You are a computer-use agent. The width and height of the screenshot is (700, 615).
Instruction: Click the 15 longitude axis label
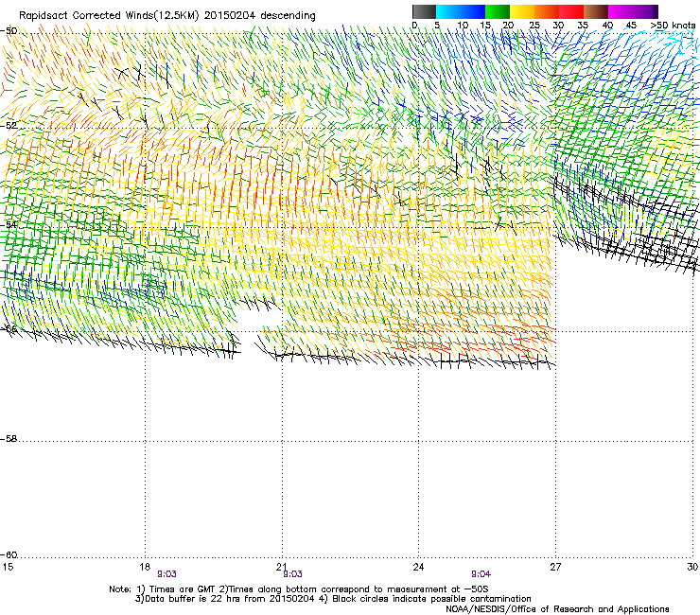pos(8,567)
